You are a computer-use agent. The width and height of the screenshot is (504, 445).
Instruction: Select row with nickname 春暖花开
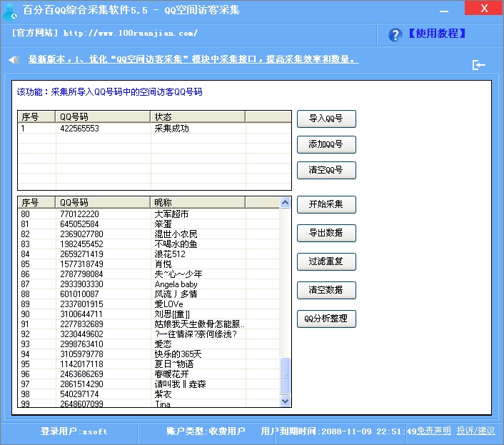tap(148, 374)
